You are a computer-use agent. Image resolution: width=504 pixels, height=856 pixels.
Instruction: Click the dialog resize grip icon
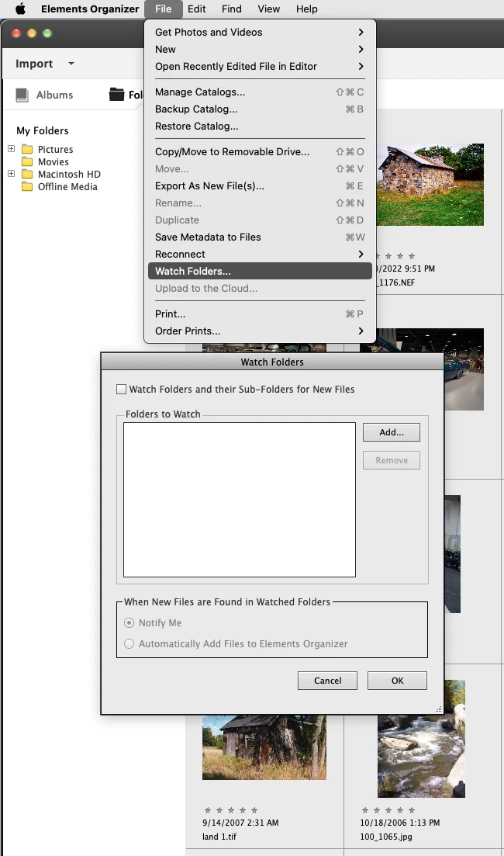[x=439, y=709]
